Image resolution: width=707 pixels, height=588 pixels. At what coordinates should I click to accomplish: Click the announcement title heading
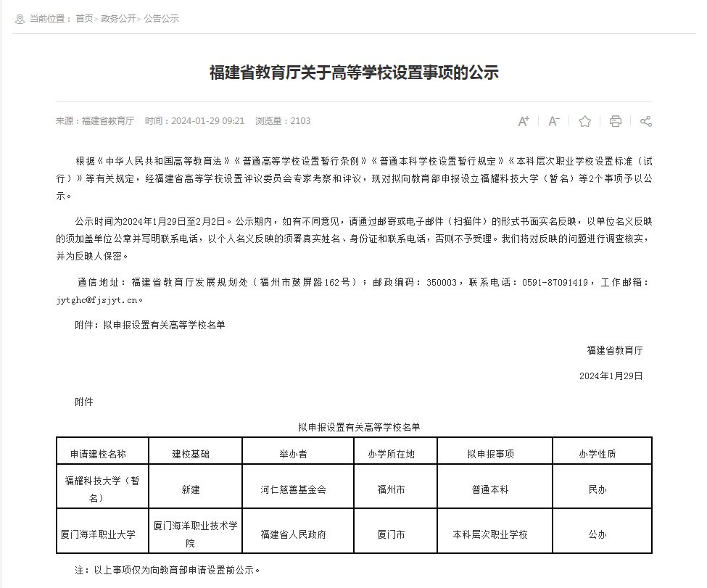click(x=354, y=73)
